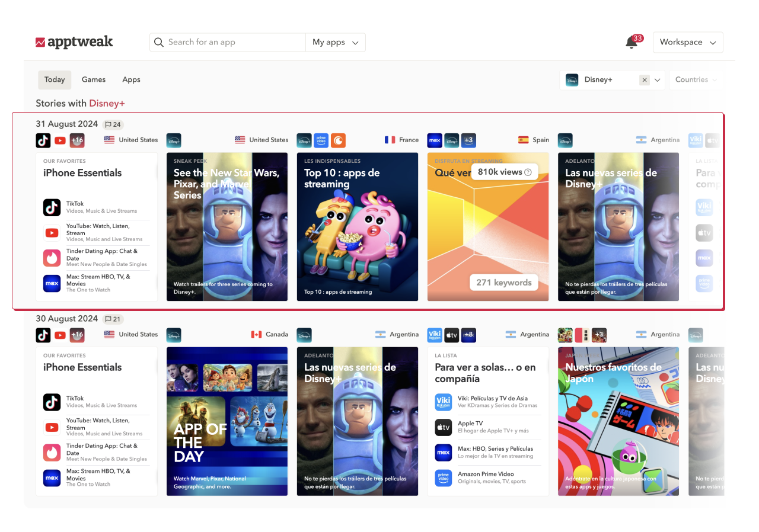Open the 31 August Las nuevas series de Disney+ card
The height and width of the screenshot is (532, 759).
pyautogui.click(x=618, y=227)
